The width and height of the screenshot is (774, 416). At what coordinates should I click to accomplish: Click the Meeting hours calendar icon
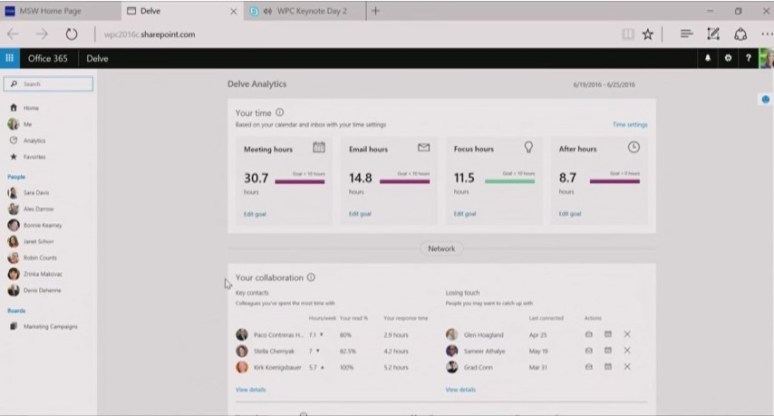pos(319,147)
